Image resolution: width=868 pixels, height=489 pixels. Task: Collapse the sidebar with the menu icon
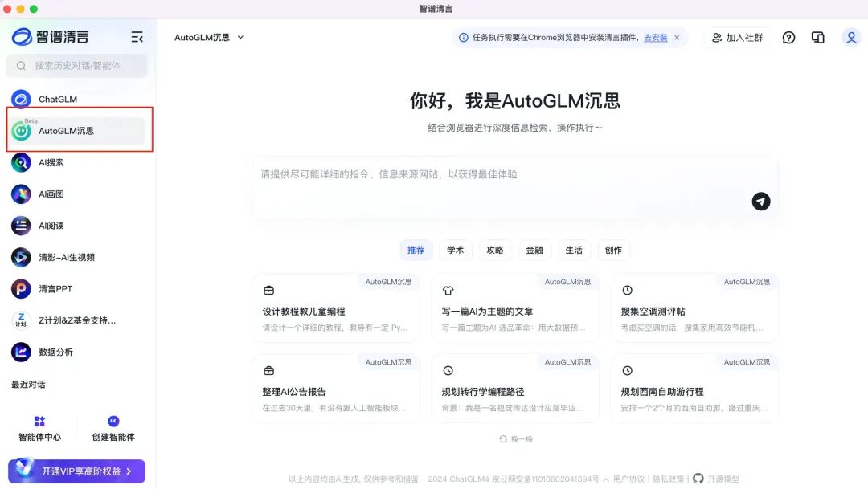pyautogui.click(x=137, y=37)
